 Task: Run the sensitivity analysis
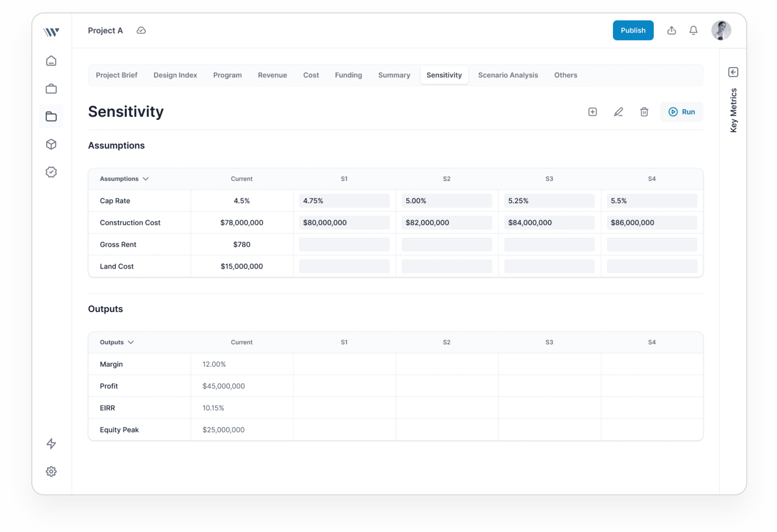tap(682, 112)
